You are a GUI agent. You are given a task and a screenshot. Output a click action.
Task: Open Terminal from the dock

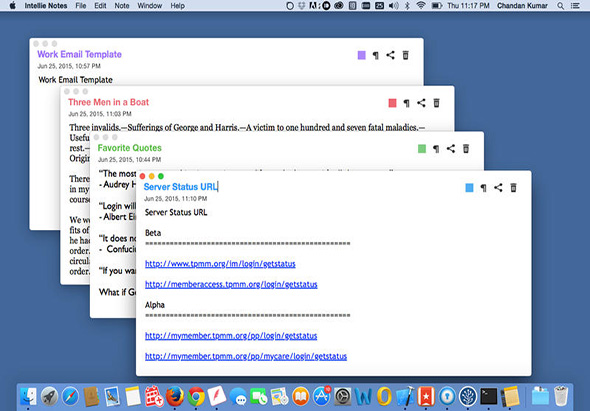click(x=489, y=396)
